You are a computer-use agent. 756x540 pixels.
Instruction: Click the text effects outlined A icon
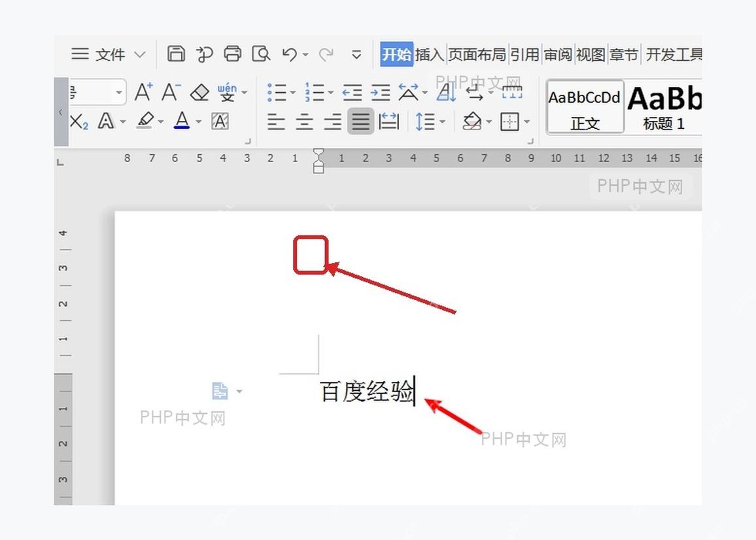[105, 121]
